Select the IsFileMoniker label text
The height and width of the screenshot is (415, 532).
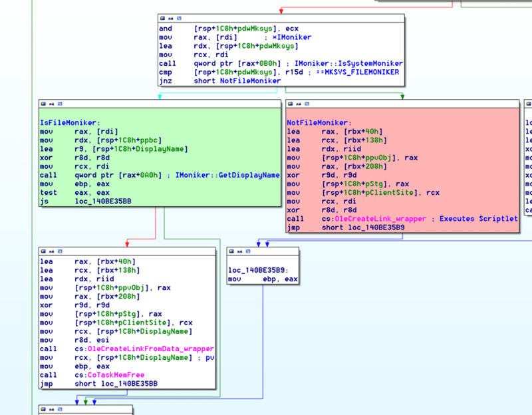(x=69, y=123)
